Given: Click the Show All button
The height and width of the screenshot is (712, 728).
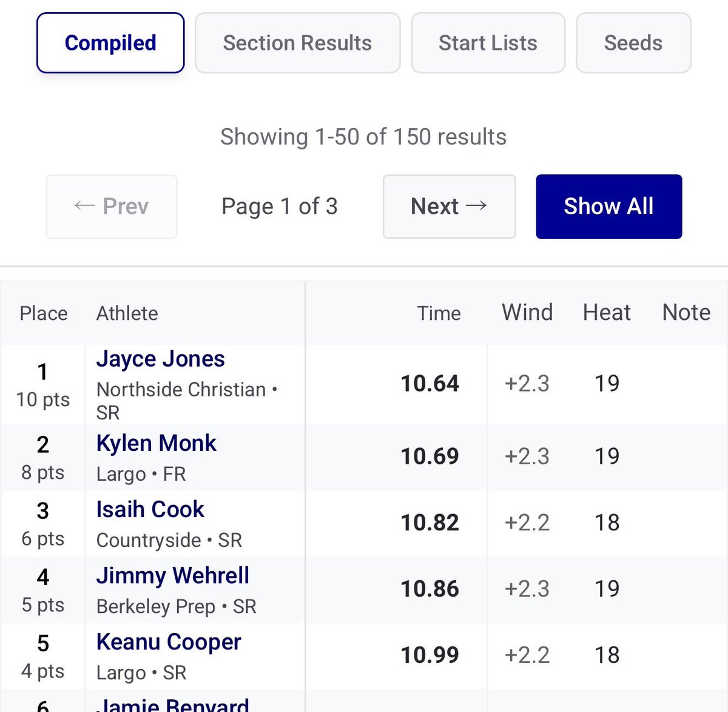Looking at the screenshot, I should (x=609, y=206).
